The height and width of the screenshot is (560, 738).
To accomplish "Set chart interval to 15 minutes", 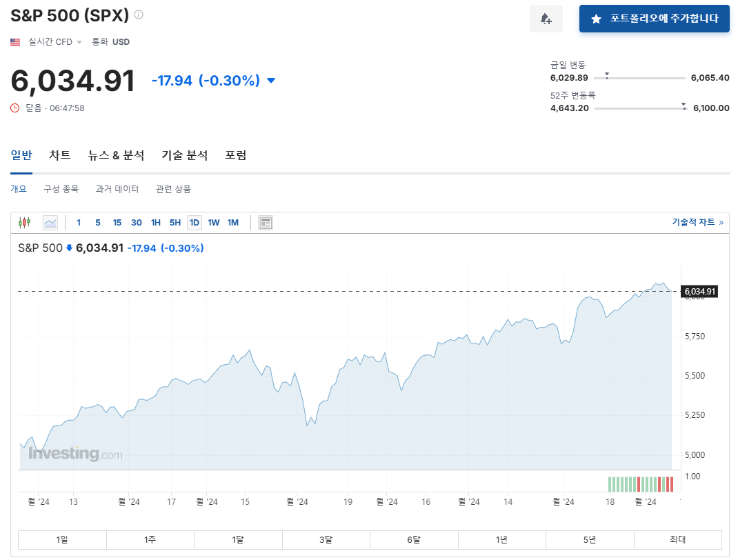I will (x=117, y=223).
